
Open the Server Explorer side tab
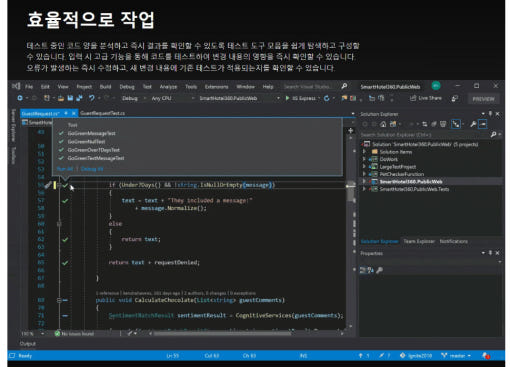[x=13, y=125]
